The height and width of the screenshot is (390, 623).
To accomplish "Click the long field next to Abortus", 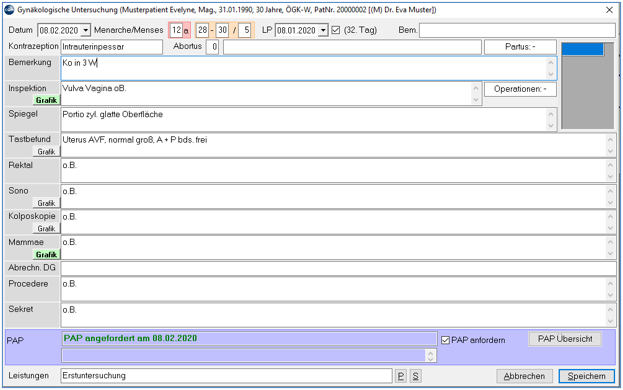I will (352, 47).
